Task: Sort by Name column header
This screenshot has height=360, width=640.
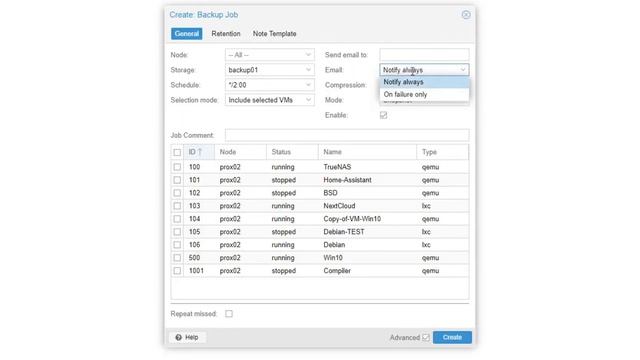Action: click(367, 152)
